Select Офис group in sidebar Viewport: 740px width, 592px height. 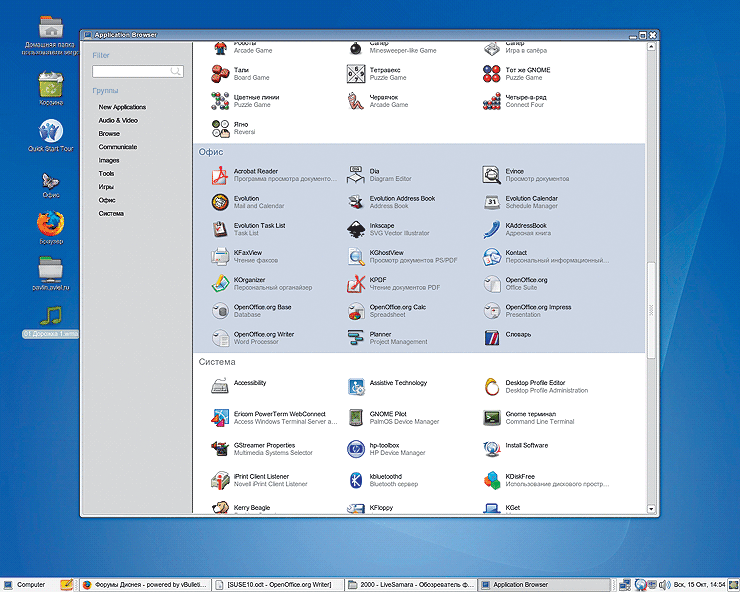(107, 200)
